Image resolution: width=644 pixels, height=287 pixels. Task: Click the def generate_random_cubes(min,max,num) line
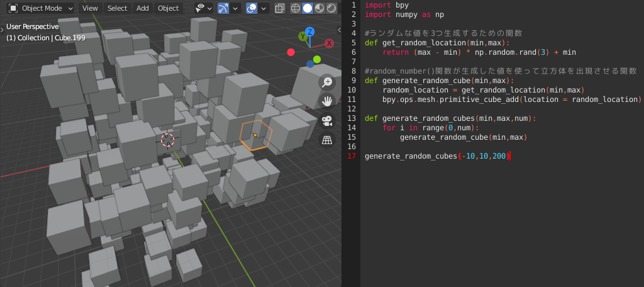point(450,118)
